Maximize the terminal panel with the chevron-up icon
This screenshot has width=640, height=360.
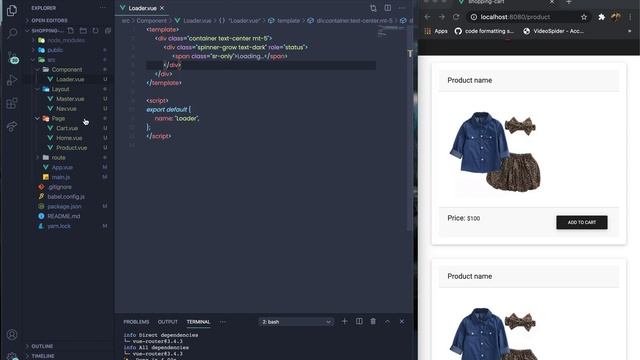[387, 322]
